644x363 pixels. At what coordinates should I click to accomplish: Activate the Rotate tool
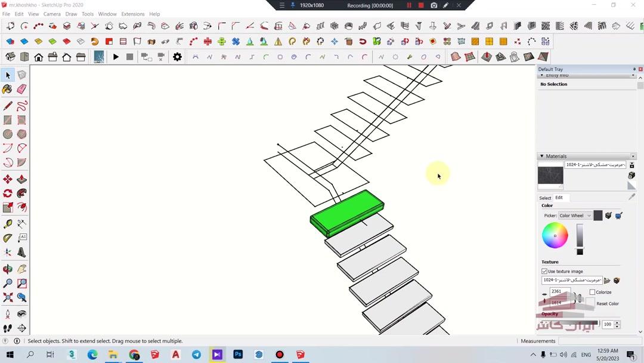[x=7, y=193]
